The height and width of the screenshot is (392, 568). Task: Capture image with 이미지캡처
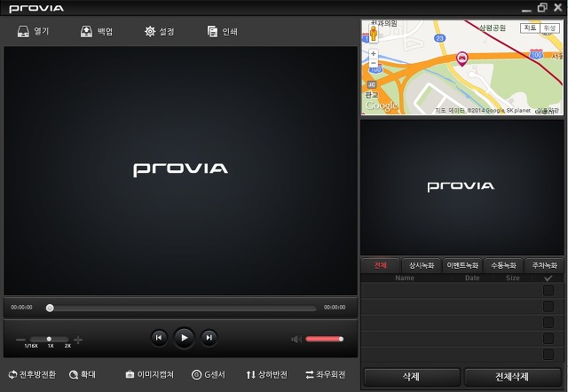coord(150,374)
